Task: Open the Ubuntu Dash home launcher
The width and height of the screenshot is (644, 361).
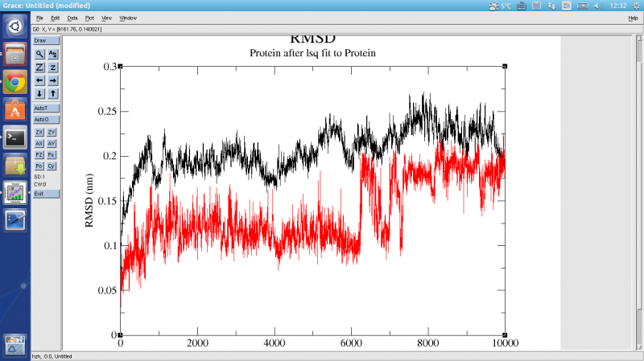Action: pos(15,27)
